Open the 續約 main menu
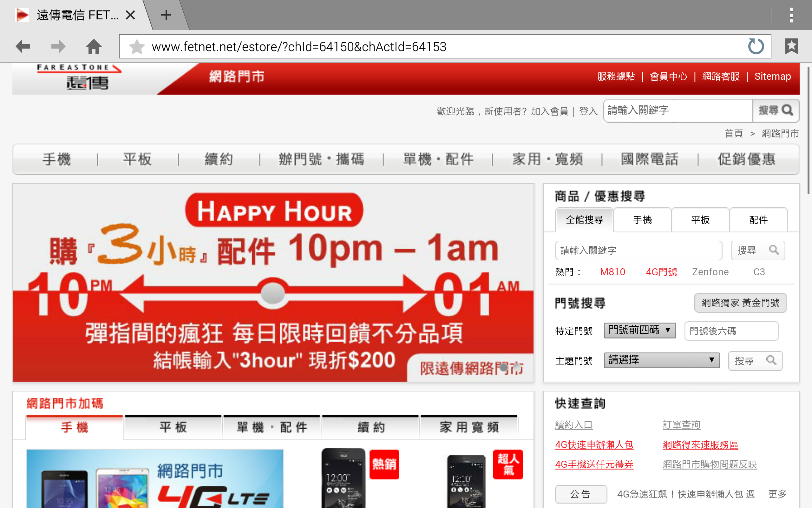Screen dimensions: 812x508 (219, 159)
